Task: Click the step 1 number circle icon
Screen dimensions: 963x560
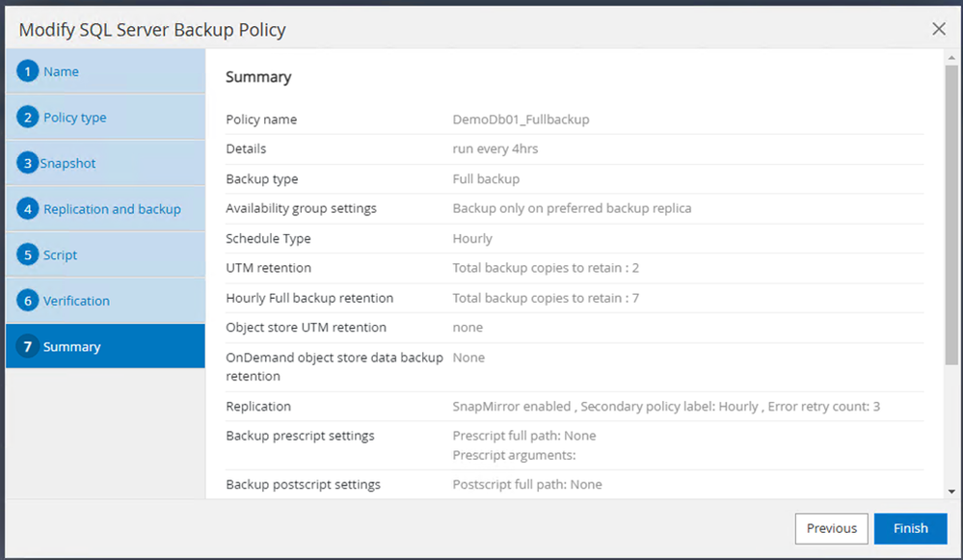Action: coord(27,71)
